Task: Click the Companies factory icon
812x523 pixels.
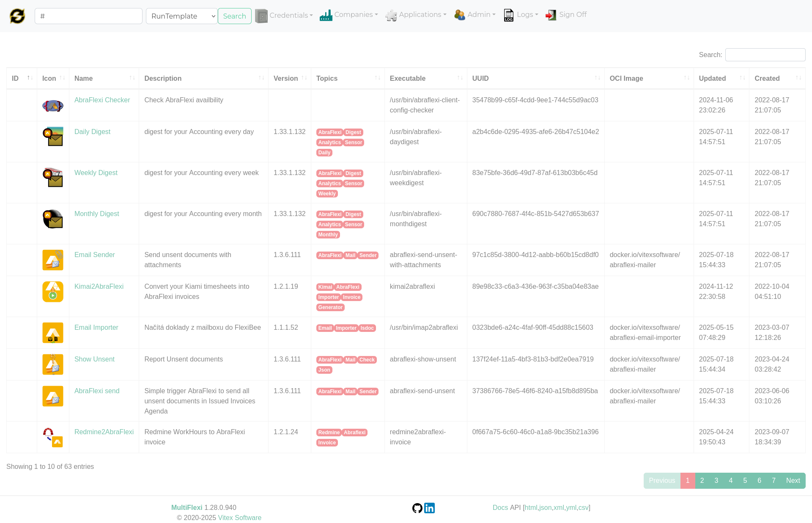Action: click(x=326, y=15)
